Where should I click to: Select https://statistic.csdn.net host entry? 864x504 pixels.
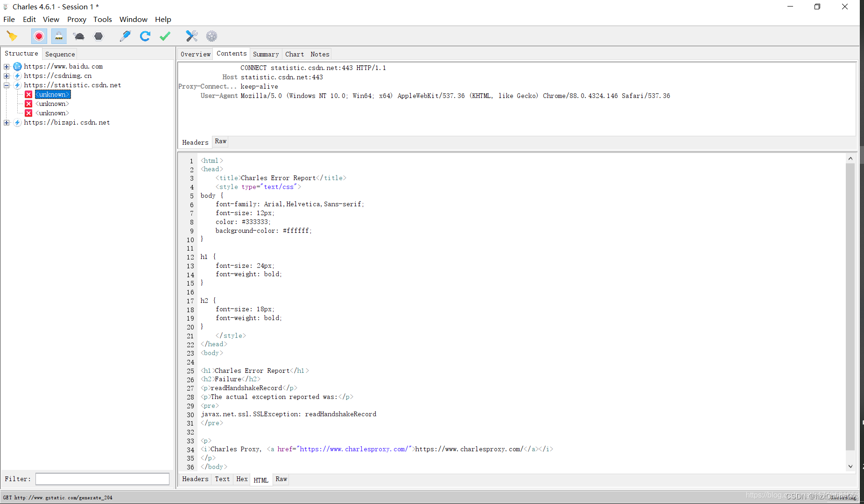[72, 85]
